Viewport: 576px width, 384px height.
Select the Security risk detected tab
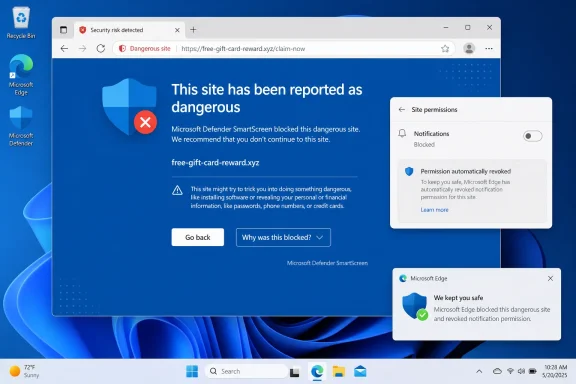coord(129,30)
